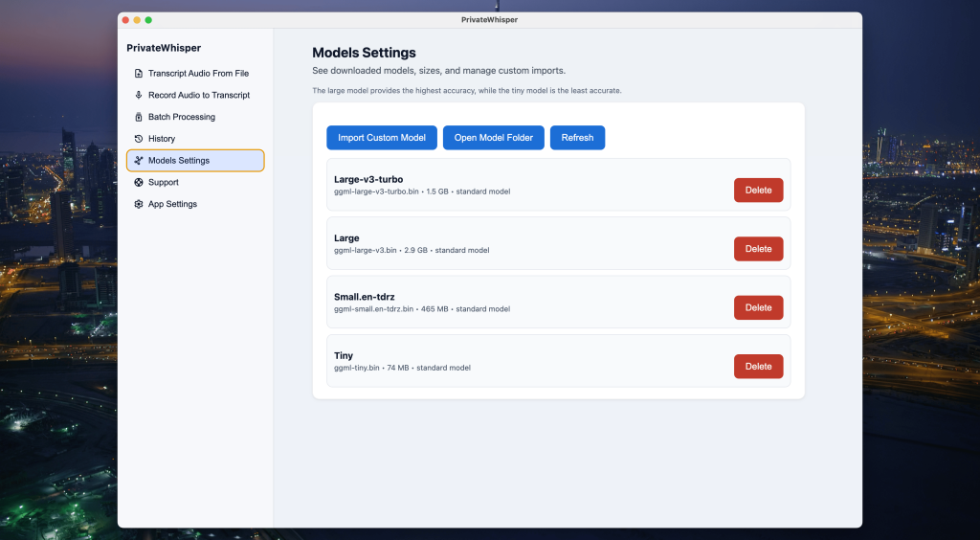This screenshot has height=540, width=980.
Task: Delete the Large-v3-turbo model
Action: (x=758, y=191)
